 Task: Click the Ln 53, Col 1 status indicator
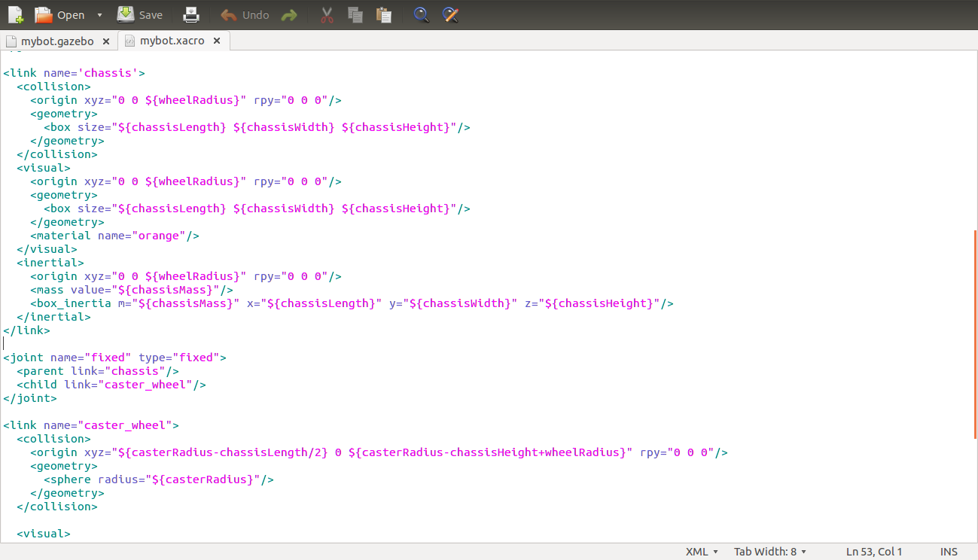[874, 552]
